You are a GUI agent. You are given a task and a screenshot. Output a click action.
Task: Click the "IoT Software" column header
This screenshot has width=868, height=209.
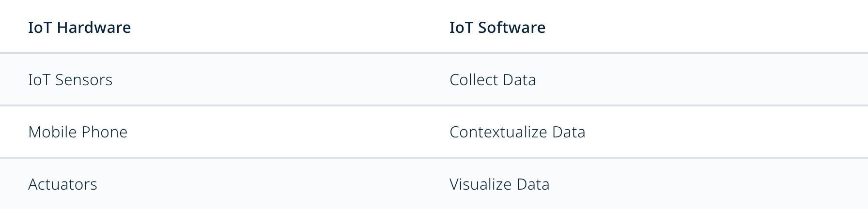tap(497, 27)
